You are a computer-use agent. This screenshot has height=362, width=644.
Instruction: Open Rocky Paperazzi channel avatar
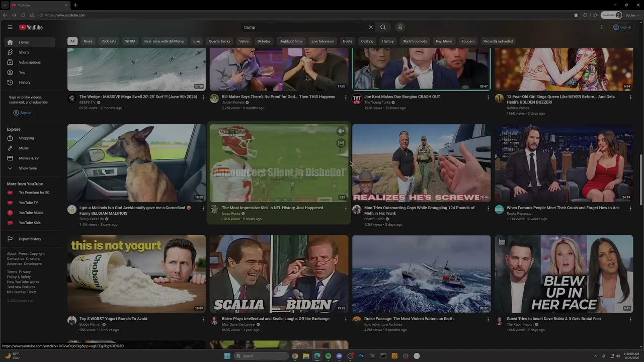tap(499, 210)
